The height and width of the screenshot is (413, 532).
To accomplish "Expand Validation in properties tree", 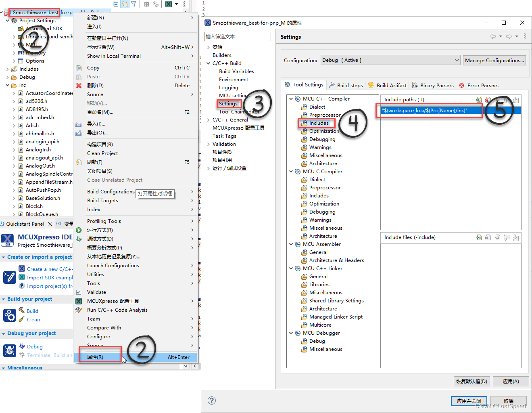I will [209, 144].
